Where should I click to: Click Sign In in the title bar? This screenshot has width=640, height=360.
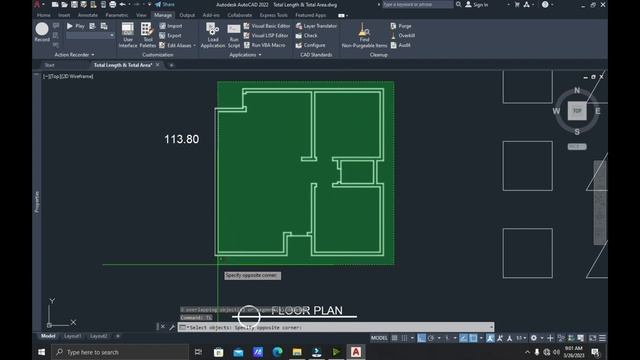tap(477, 4)
